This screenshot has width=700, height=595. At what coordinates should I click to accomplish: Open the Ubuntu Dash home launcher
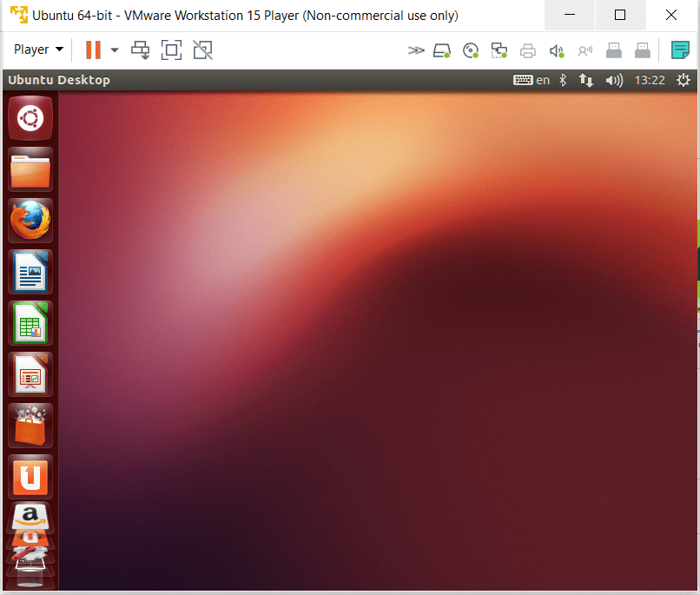[30, 118]
